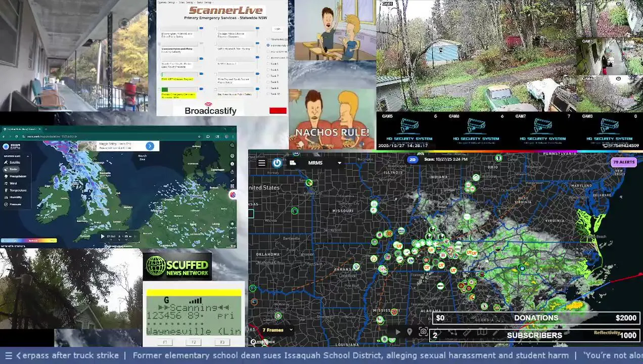Click Zoom Earth share icon
The height and width of the screenshot is (364, 643).
pyautogui.click(x=232, y=172)
